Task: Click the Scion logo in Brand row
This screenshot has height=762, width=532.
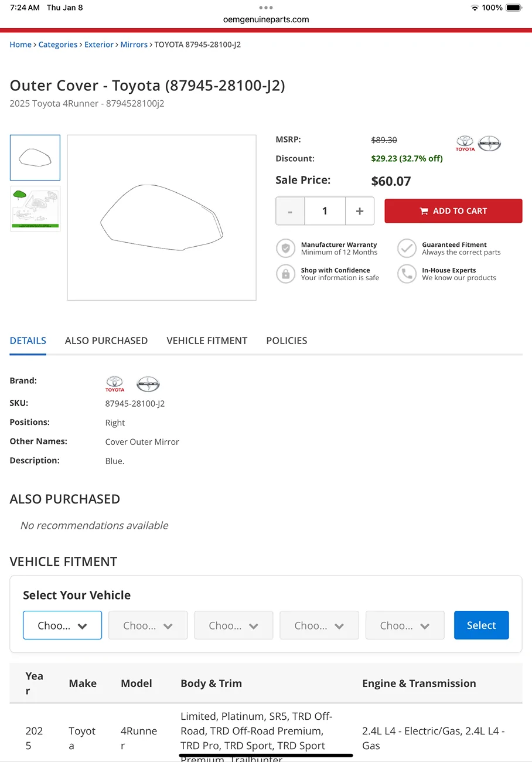Action: [148, 385]
